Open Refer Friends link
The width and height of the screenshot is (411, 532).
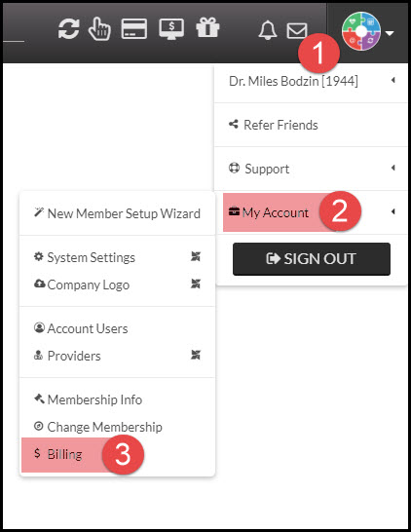click(274, 125)
